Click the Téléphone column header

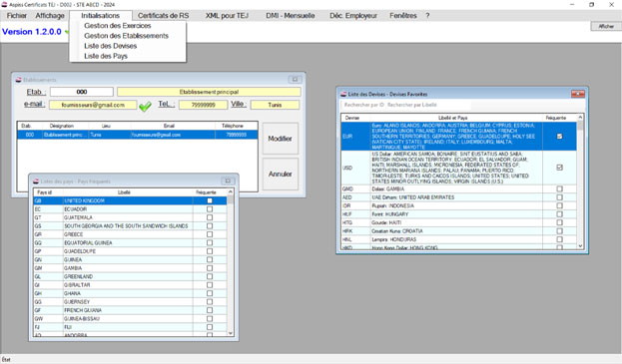pyautogui.click(x=233, y=126)
